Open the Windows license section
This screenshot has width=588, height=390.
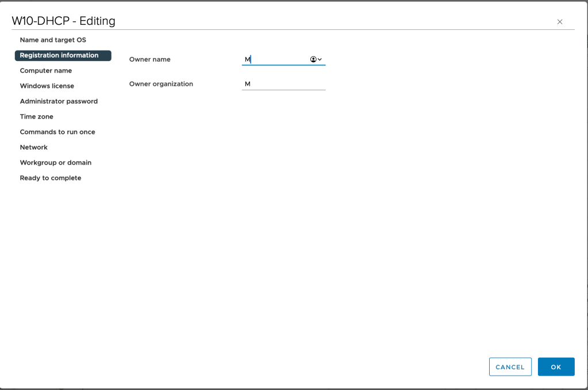47,86
